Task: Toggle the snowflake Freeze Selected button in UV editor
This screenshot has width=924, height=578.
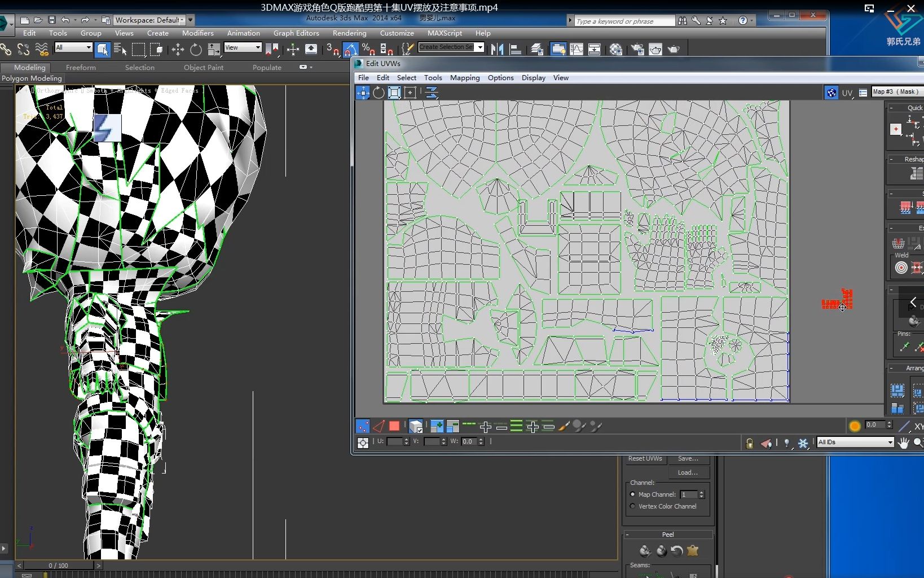Action: [803, 443]
